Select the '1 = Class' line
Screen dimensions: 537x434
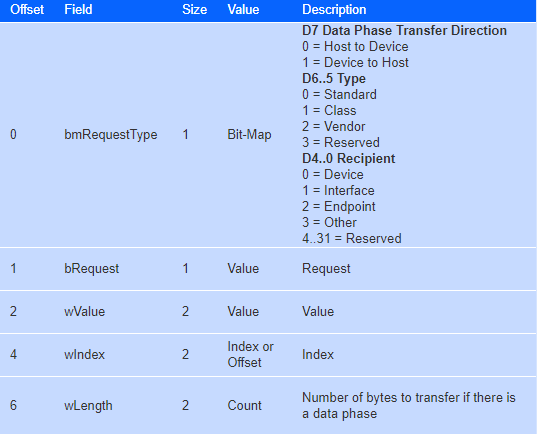[x=329, y=110]
